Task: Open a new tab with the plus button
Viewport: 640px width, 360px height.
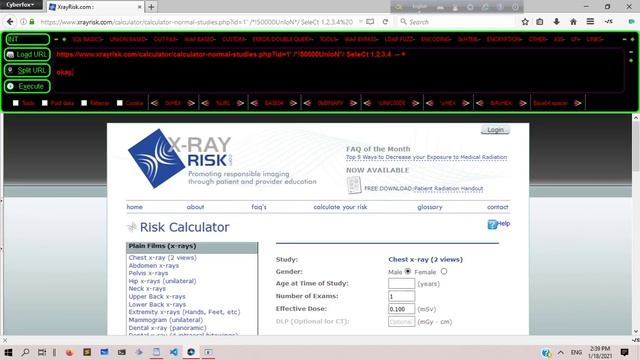Action: tap(151, 7)
